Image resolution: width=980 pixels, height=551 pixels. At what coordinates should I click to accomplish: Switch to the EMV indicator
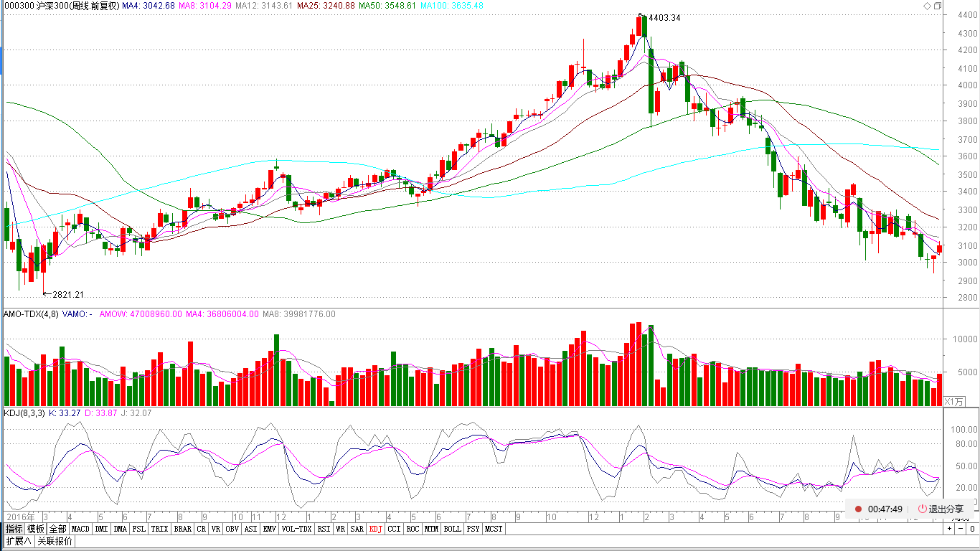coord(269,529)
